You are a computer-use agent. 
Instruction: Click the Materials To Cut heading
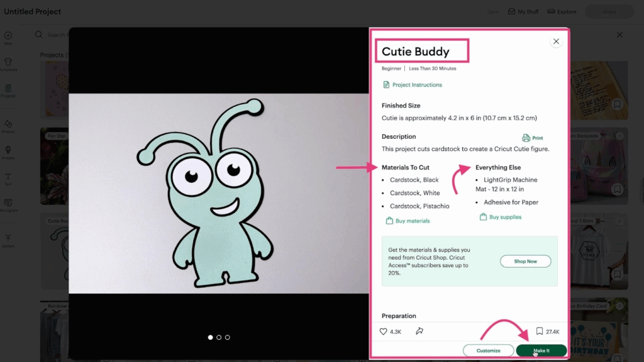point(406,167)
